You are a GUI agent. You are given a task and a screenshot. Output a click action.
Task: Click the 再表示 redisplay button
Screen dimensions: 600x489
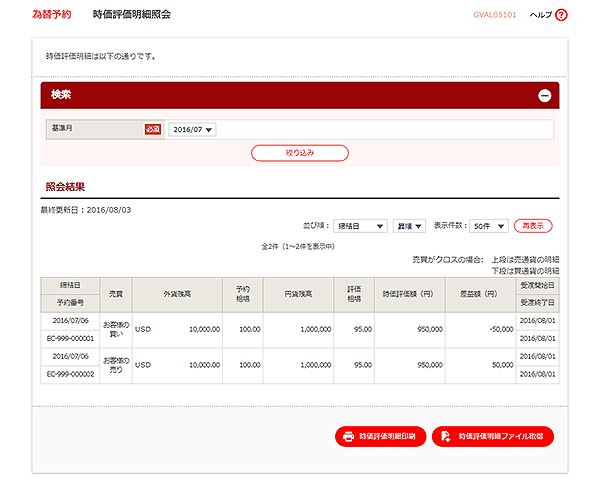tap(533, 226)
